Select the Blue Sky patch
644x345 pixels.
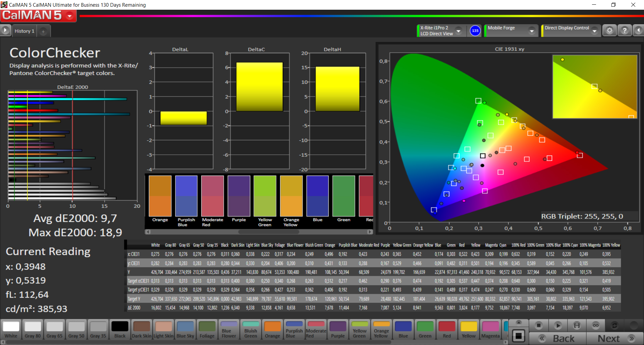[185, 330]
